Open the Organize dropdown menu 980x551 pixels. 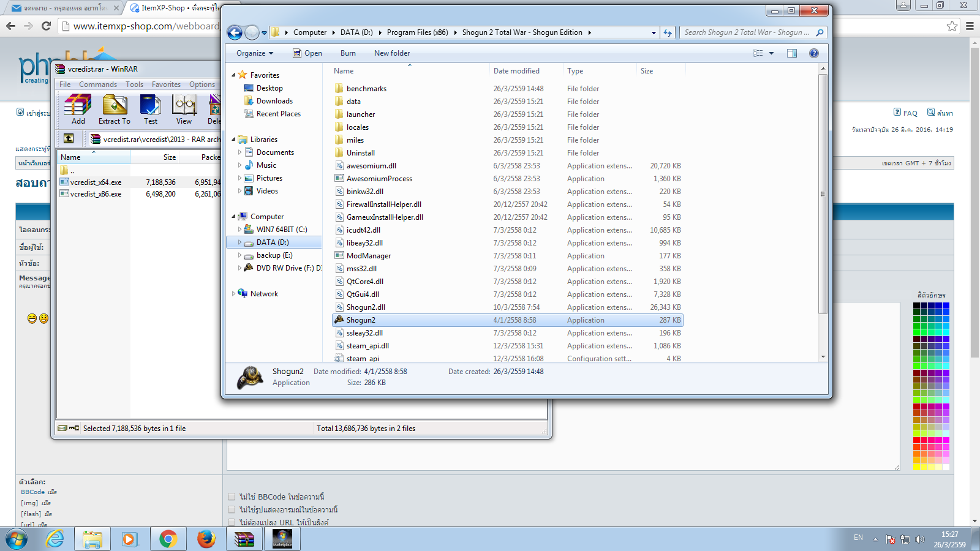tap(254, 53)
